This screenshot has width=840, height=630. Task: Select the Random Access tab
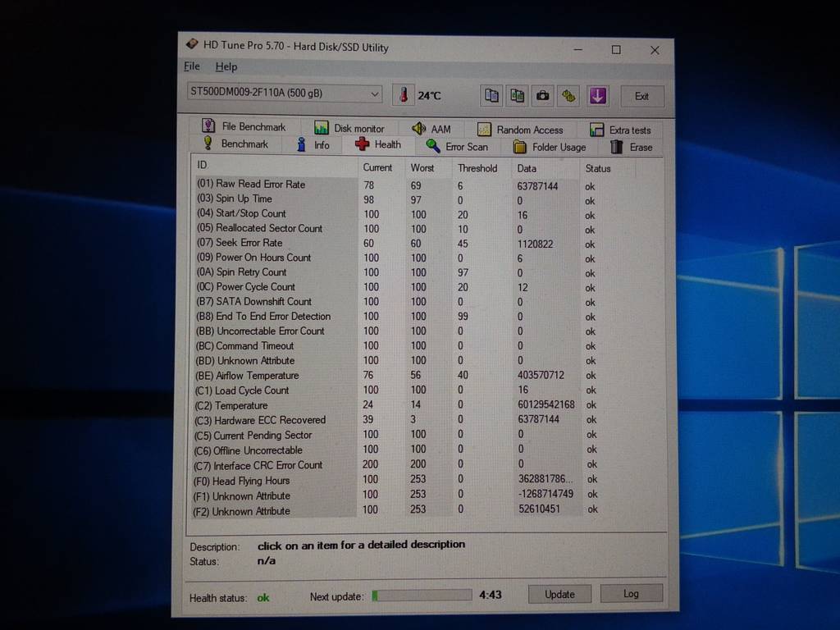[520, 130]
